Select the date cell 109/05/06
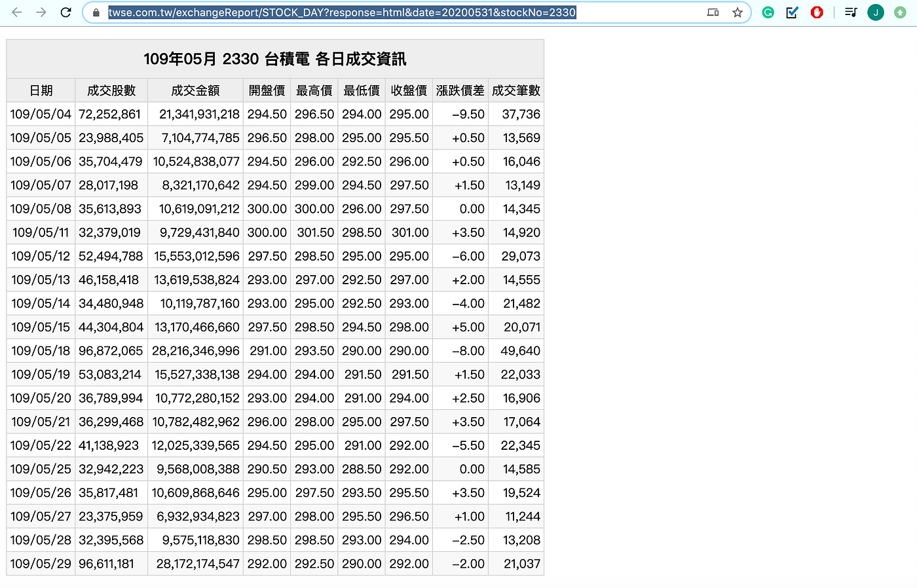Screen dimensions: 917x588 point(41,161)
